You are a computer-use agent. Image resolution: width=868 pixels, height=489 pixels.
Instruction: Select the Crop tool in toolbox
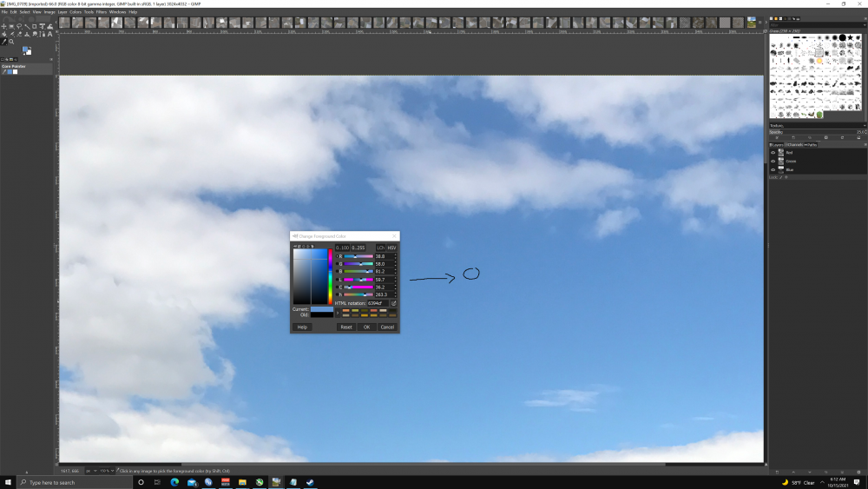pos(35,26)
